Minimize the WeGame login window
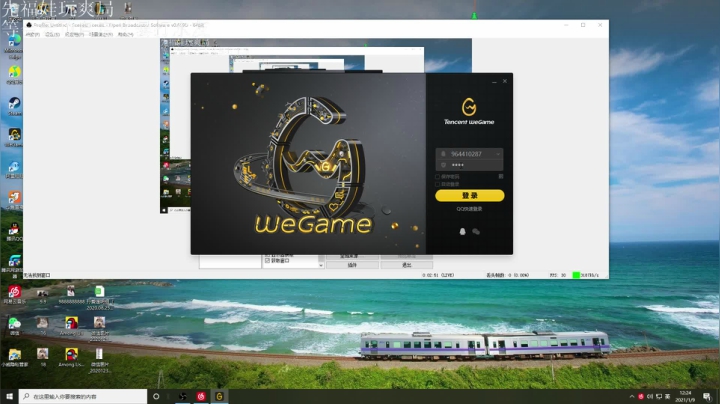Viewport: 720px width, 404px height. coord(494,82)
